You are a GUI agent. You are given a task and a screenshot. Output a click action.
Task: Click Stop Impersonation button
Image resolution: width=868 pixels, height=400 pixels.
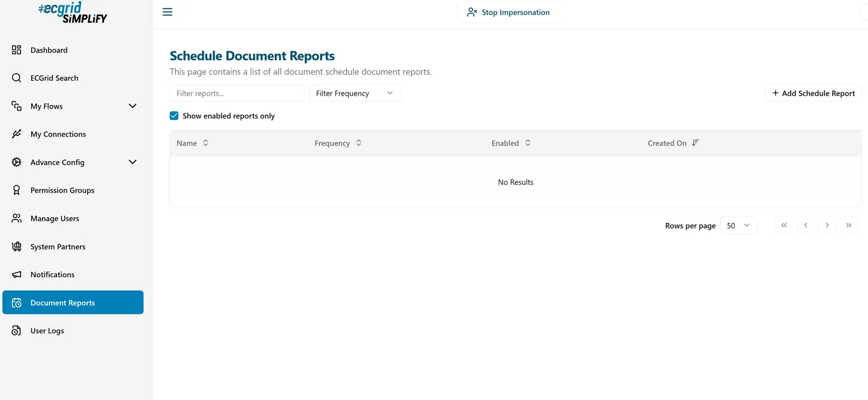(x=508, y=12)
